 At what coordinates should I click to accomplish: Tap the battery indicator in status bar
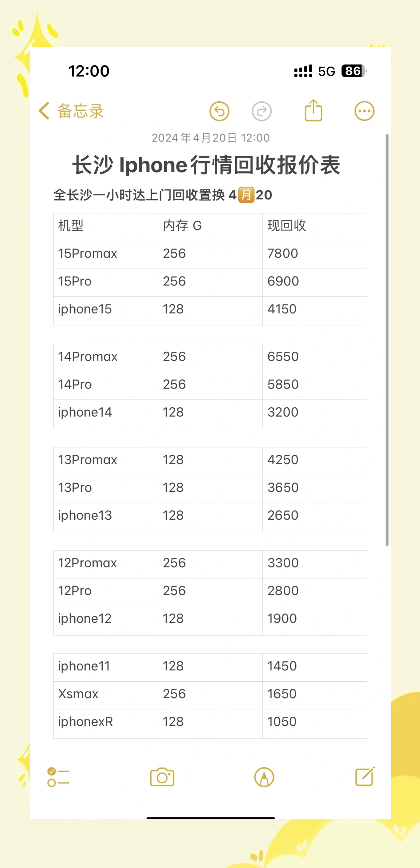click(353, 71)
